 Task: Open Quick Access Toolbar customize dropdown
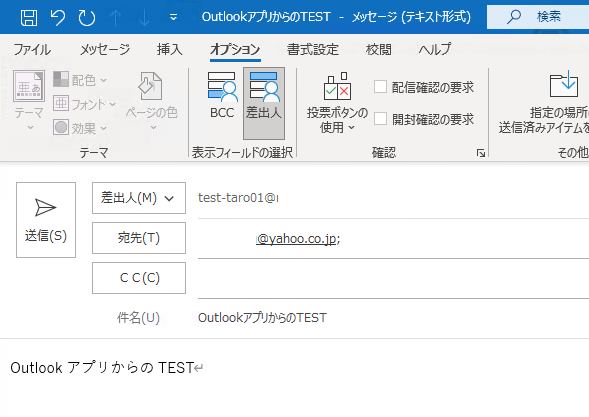pyautogui.click(x=173, y=17)
